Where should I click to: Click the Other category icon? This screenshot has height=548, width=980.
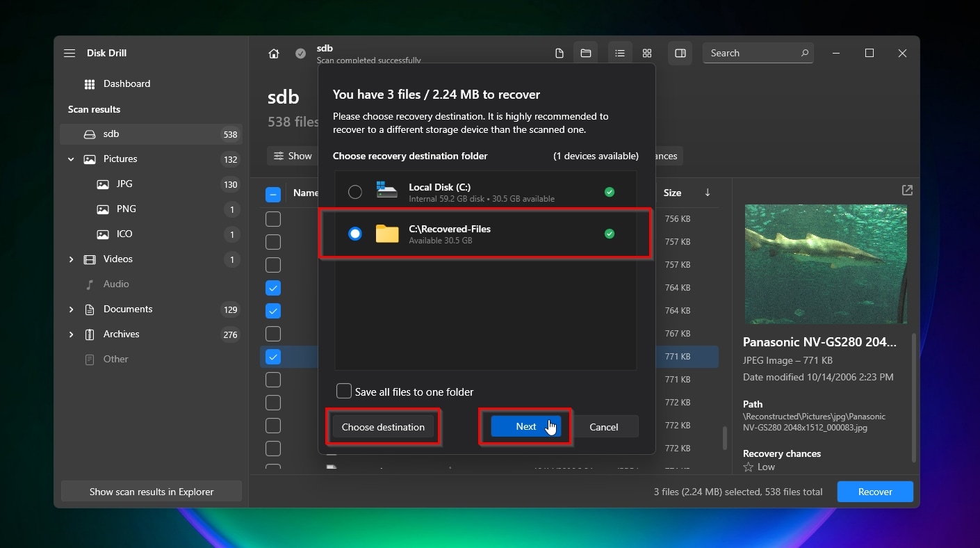pyautogui.click(x=90, y=360)
